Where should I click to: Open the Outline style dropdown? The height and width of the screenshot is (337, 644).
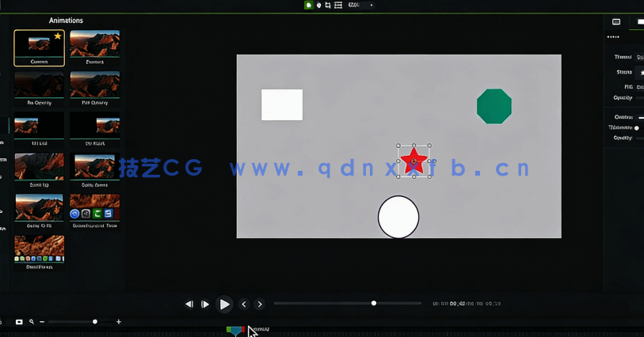tap(640, 117)
